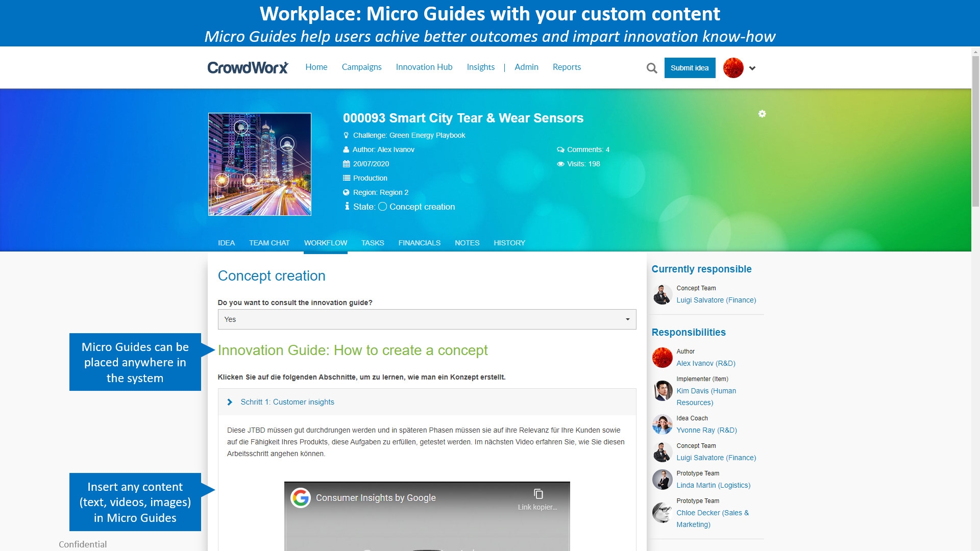Click Yvonne Ray's Idea Coach avatar
Screen dimensions: 980x551
coord(663,424)
